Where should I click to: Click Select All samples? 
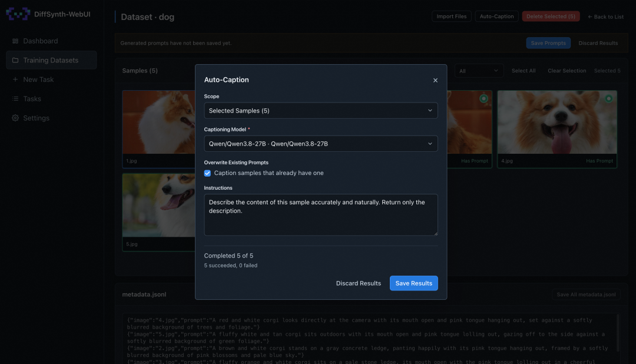524,71
